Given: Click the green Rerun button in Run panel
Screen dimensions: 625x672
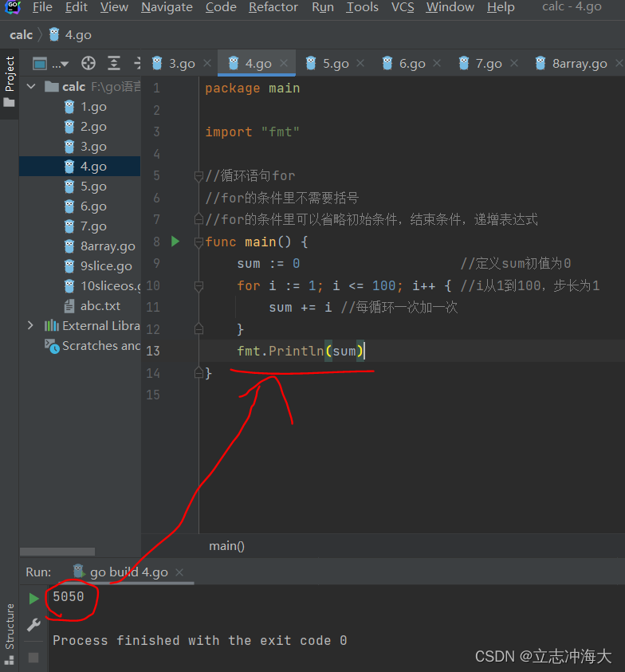Looking at the screenshot, I should (x=33, y=599).
